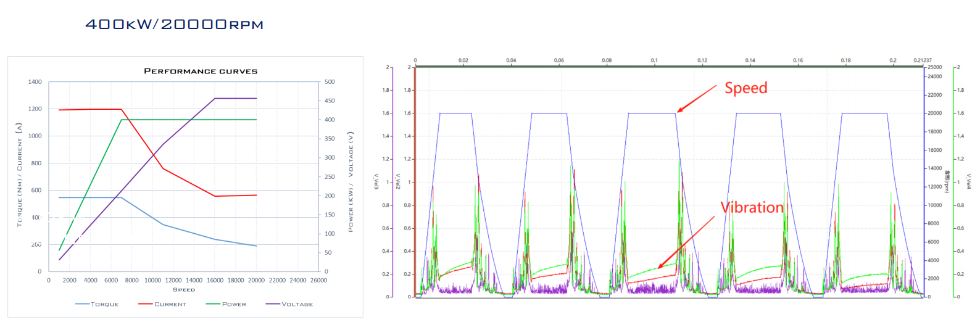Click the green V:Vel4 axis label
Image resolution: width=980 pixels, height=330 pixels.
coord(969,181)
